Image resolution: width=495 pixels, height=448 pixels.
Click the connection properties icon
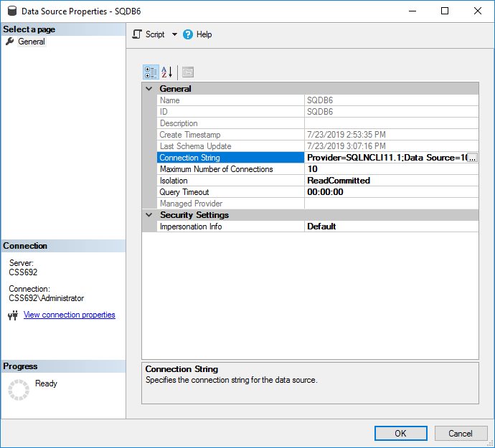[x=12, y=315]
